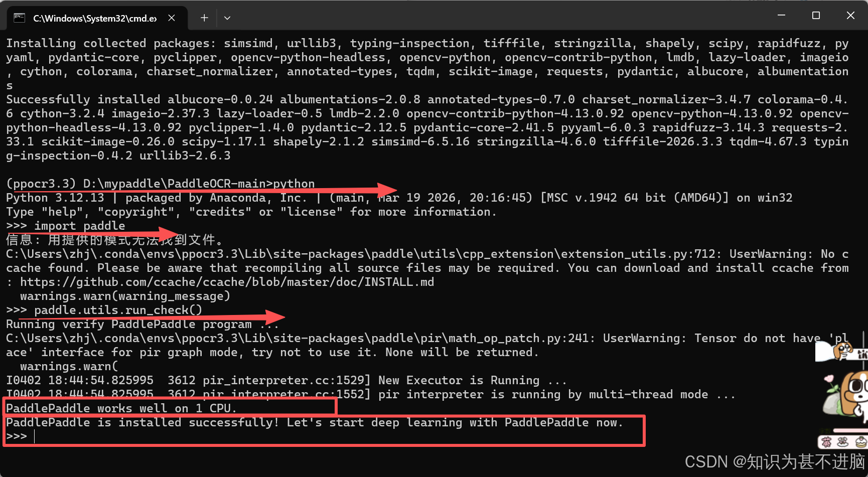Image resolution: width=868 pixels, height=477 pixels.
Task: Click the "import paddle" command text
Action: click(x=80, y=226)
